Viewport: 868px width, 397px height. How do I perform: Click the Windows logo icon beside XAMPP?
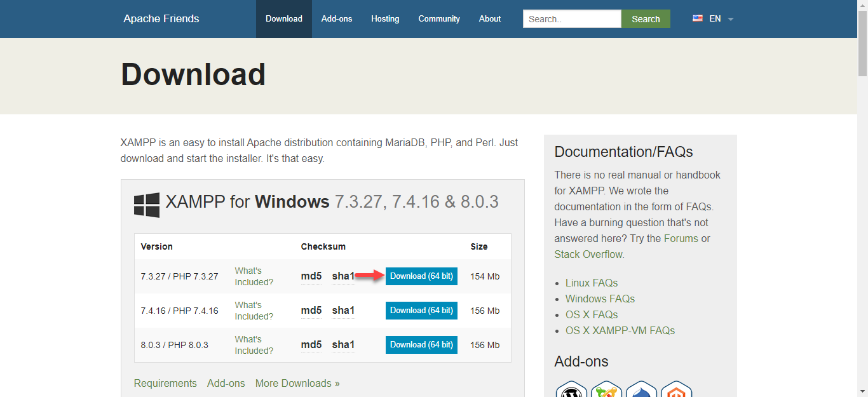[x=147, y=205]
